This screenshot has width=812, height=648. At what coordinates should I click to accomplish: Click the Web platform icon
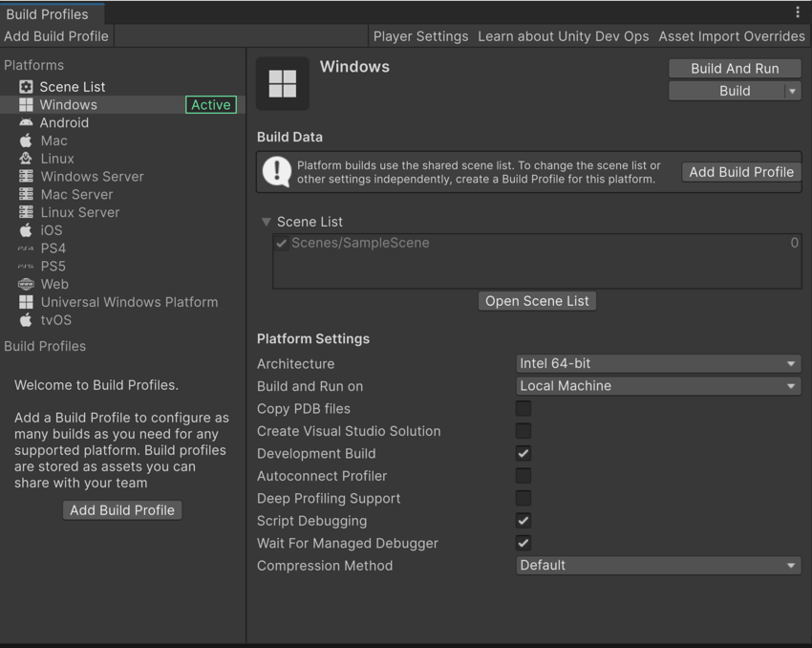(x=26, y=284)
